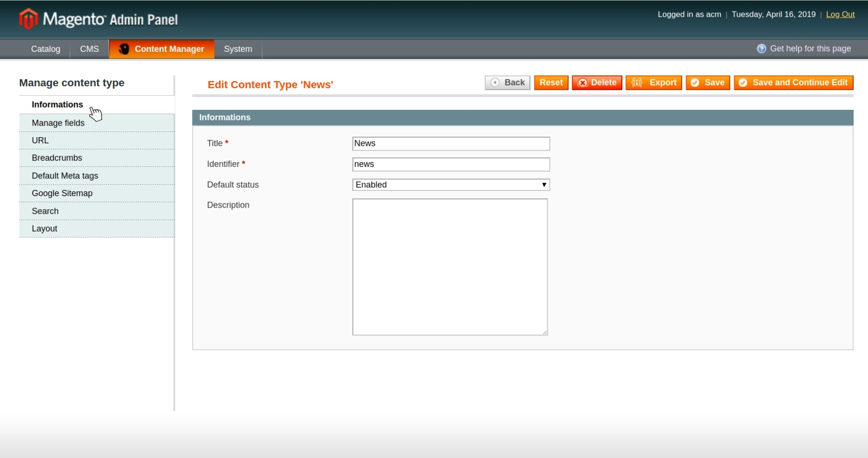Click the Save button
The width and height of the screenshot is (868, 458).
coord(708,82)
